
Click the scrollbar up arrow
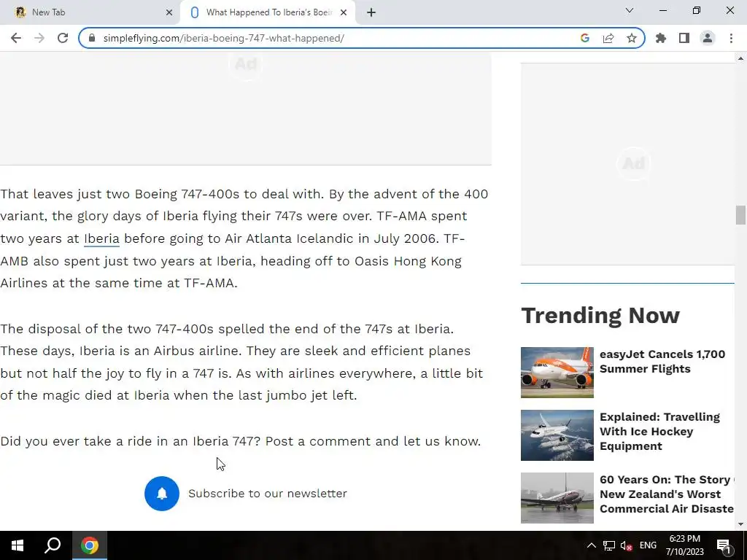[x=740, y=58]
